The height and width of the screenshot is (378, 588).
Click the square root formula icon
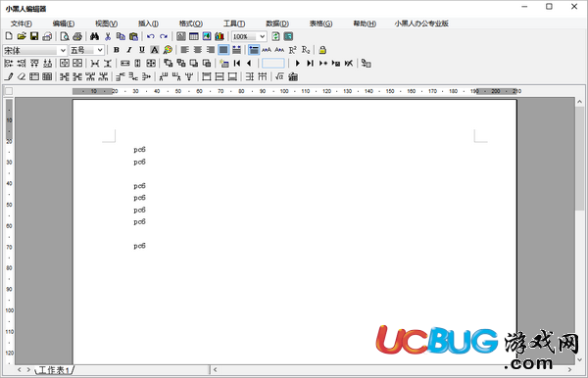(x=279, y=76)
